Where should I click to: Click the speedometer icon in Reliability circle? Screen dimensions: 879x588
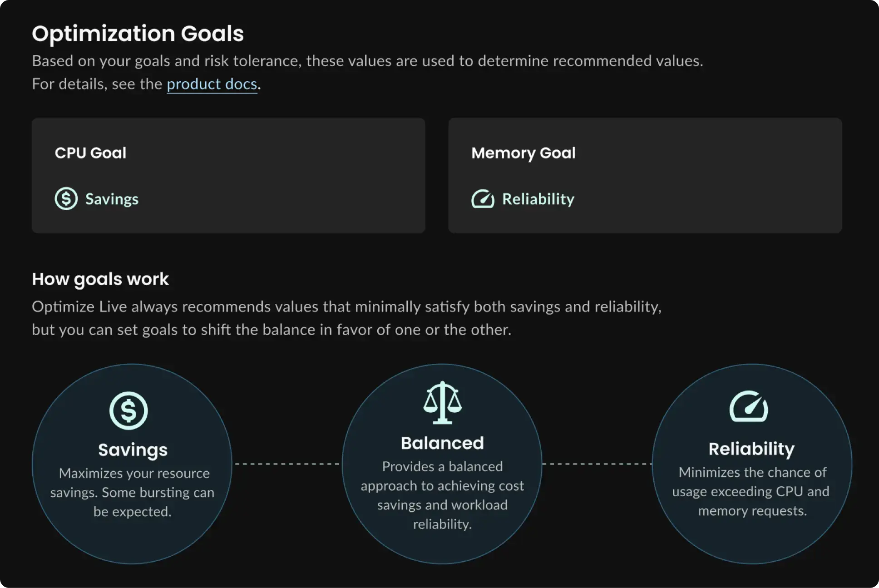(x=749, y=406)
